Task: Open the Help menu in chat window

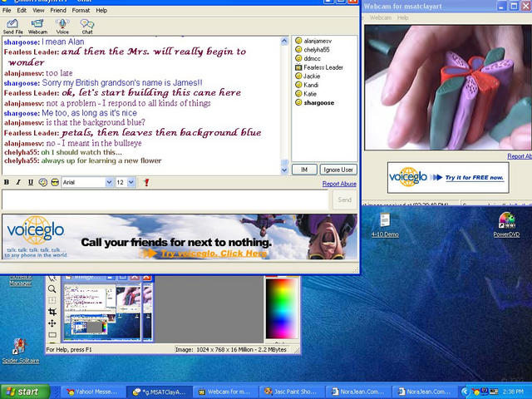Action: pos(101,11)
